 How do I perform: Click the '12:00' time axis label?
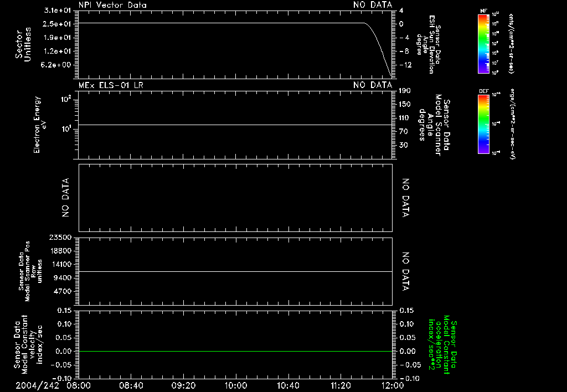(393, 385)
